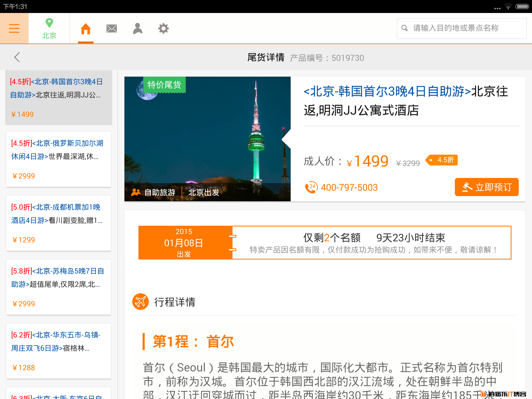The image size is (532, 399).
Task: Open the hamburger side menu
Action: (14, 28)
